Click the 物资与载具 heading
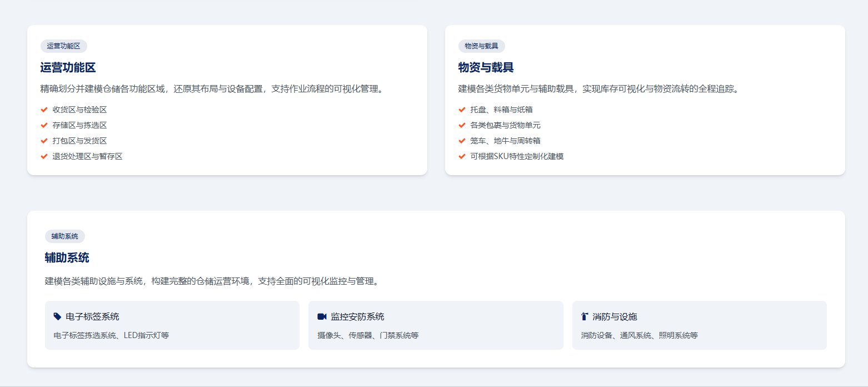The image size is (868, 387). coord(486,68)
